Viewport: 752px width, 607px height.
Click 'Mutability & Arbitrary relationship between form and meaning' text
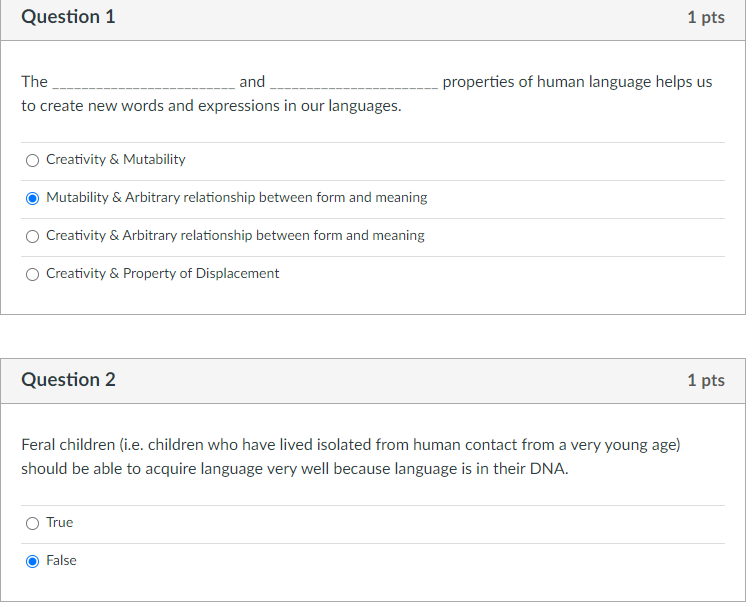click(236, 198)
